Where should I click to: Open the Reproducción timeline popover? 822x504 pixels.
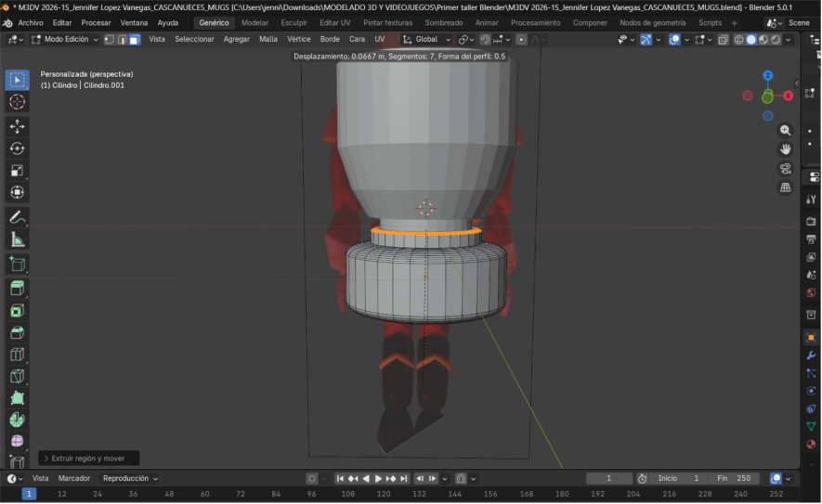(129, 479)
